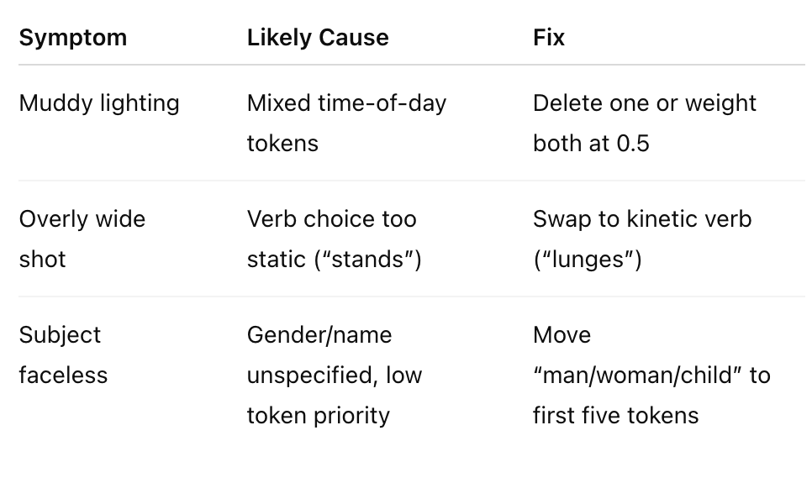Click the Likely Cause column header
Image resolution: width=812 pixels, height=504 pixels.
[x=317, y=38]
